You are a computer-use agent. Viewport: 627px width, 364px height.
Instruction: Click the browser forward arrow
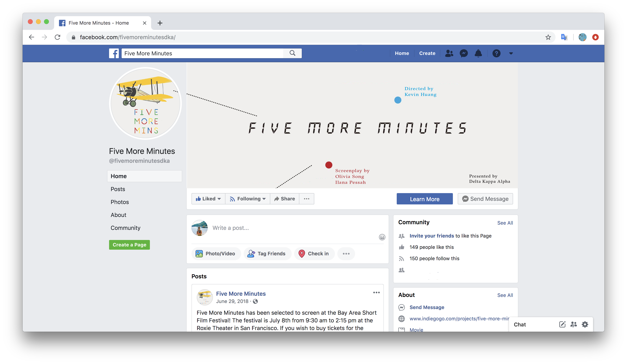pyautogui.click(x=44, y=37)
